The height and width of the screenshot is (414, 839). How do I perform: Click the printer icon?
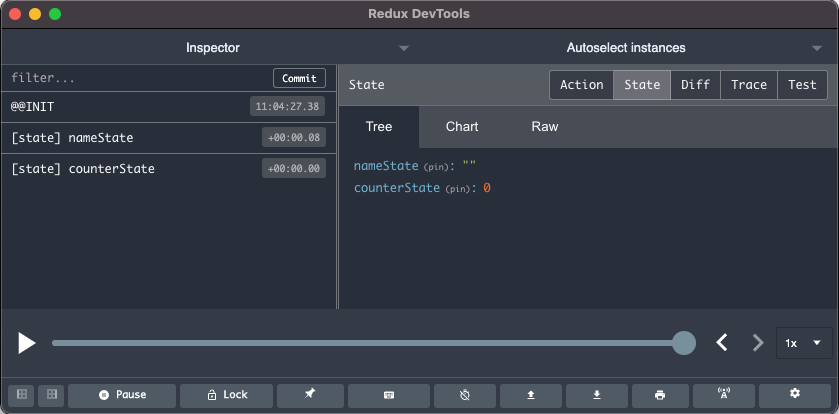point(660,395)
